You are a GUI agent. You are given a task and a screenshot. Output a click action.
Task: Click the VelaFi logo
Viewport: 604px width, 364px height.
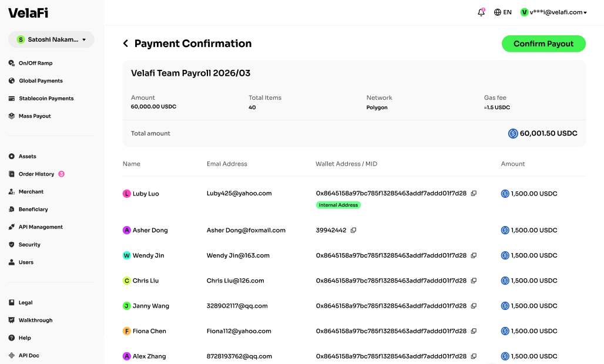click(x=28, y=13)
